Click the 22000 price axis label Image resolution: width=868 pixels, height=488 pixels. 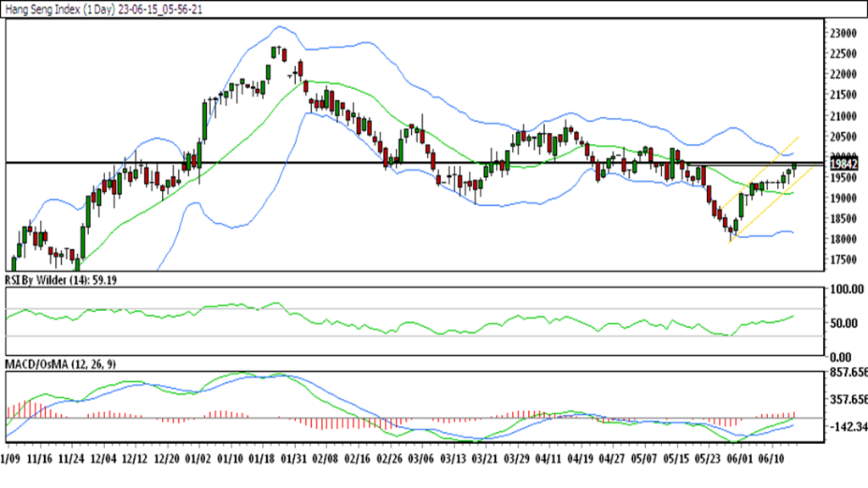pos(843,75)
